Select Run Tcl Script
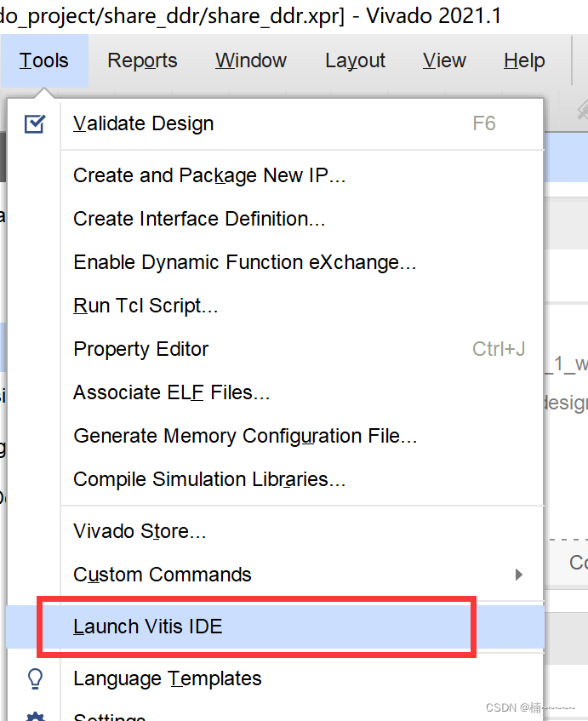588x721 pixels. click(275, 306)
